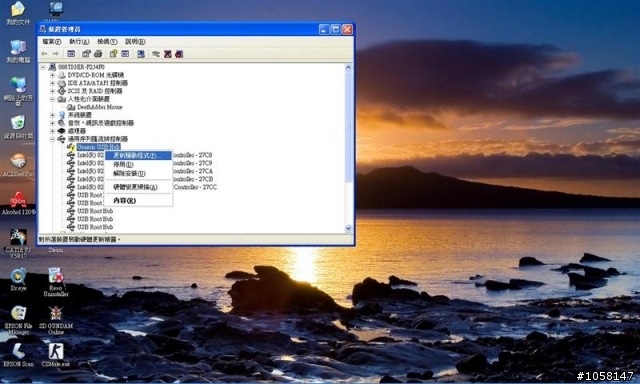Image resolution: width=640 pixels, height=384 pixels.
Task: Select the DeathAdder Mouse device
Action: pyautogui.click(x=100, y=107)
